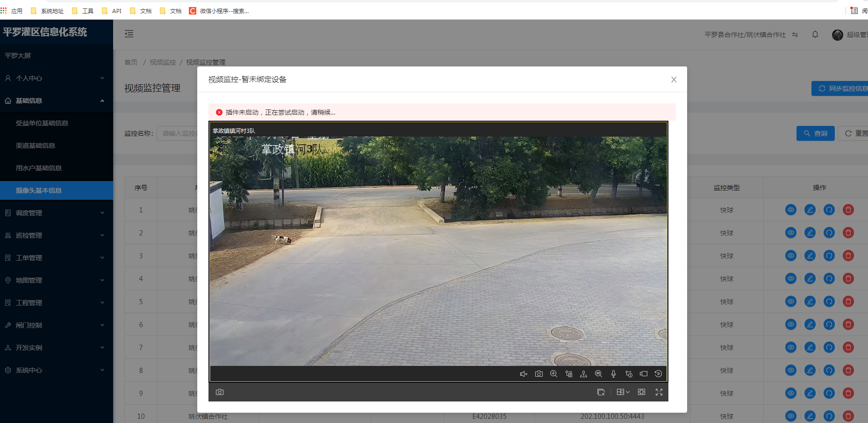The height and width of the screenshot is (423, 868).
Task: View camera for row 3
Action: coord(791,255)
